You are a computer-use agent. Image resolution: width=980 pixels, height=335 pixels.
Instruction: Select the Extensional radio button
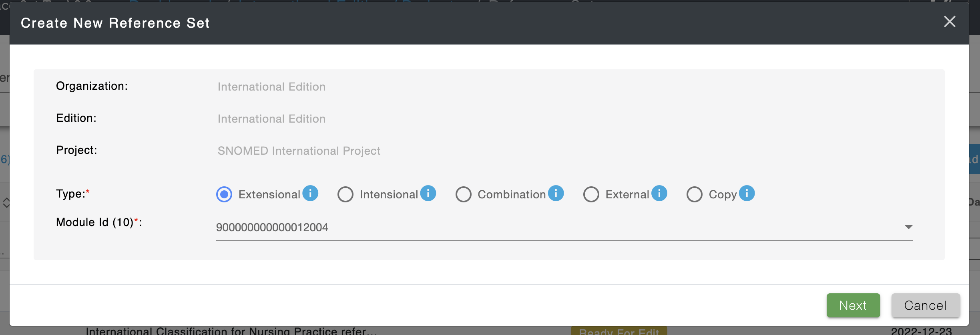tap(224, 194)
